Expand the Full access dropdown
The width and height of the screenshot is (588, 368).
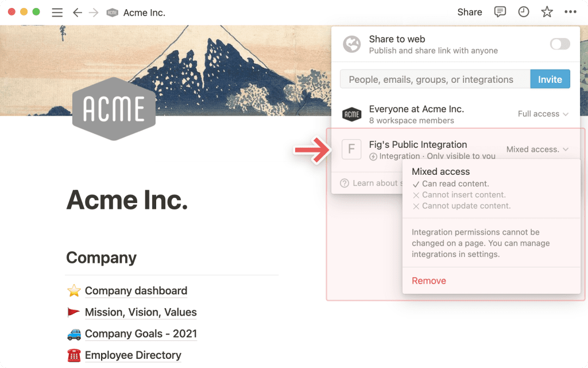pyautogui.click(x=543, y=114)
